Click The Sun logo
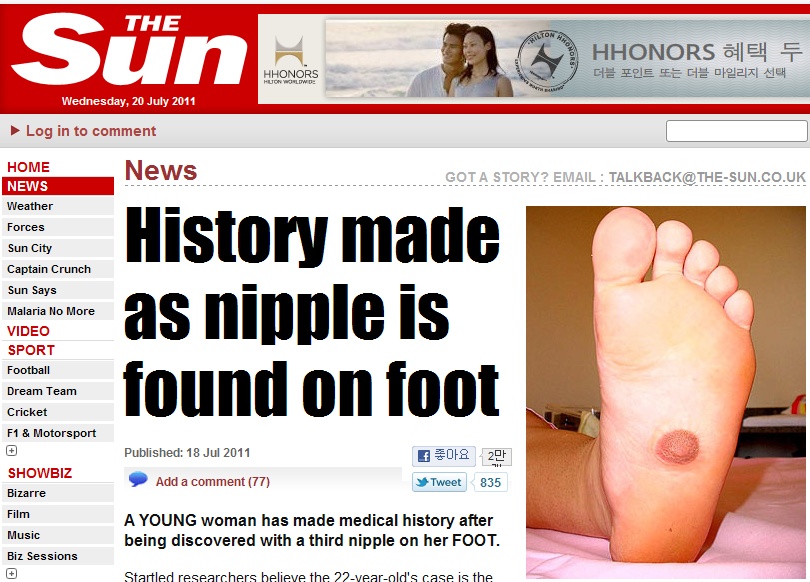The height and width of the screenshot is (582, 810). coord(129,49)
